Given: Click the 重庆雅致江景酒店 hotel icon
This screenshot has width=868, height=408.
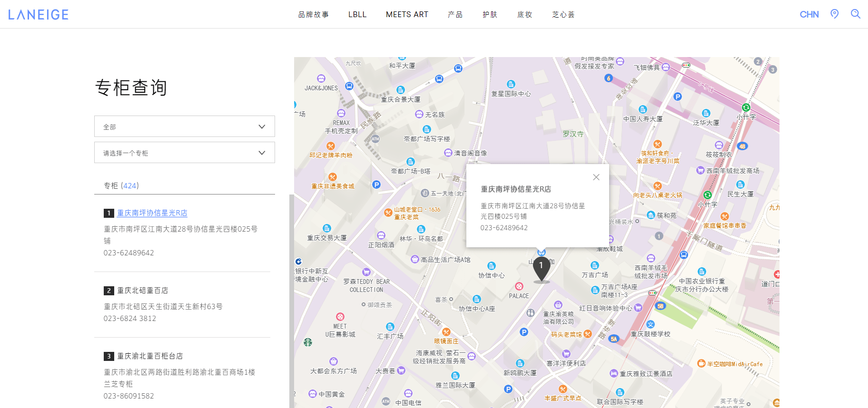Looking at the screenshot, I should coord(614,374).
